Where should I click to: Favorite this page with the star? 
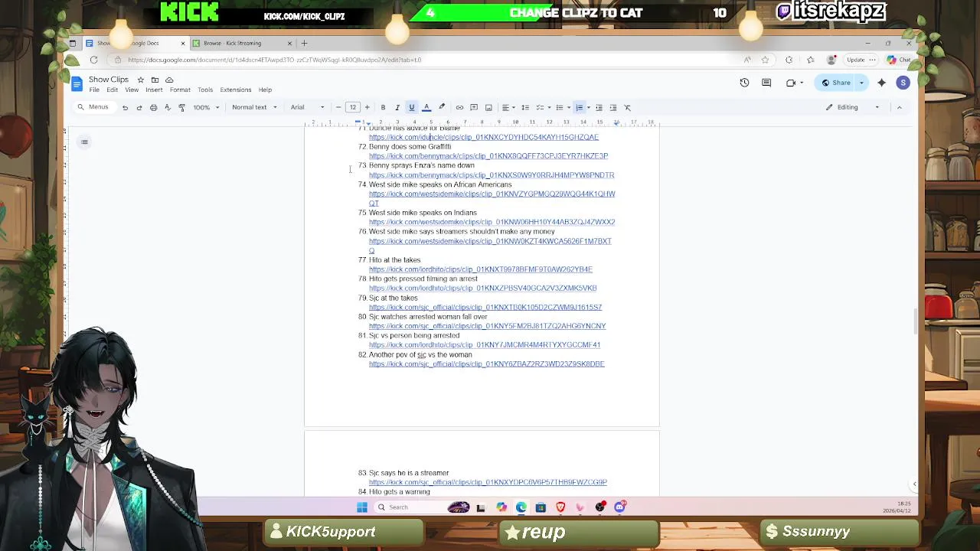(x=765, y=60)
